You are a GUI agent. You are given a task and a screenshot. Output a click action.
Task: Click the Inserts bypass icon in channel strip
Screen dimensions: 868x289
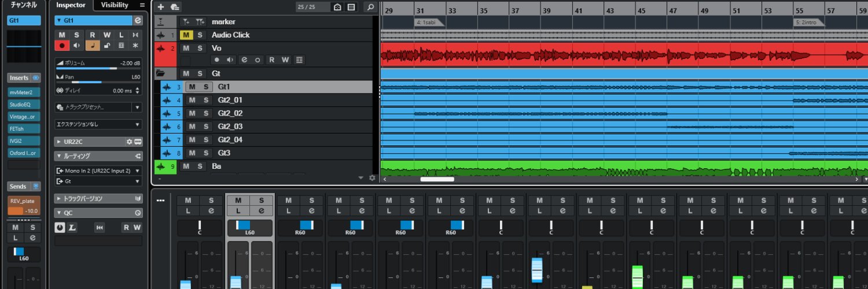click(x=36, y=77)
